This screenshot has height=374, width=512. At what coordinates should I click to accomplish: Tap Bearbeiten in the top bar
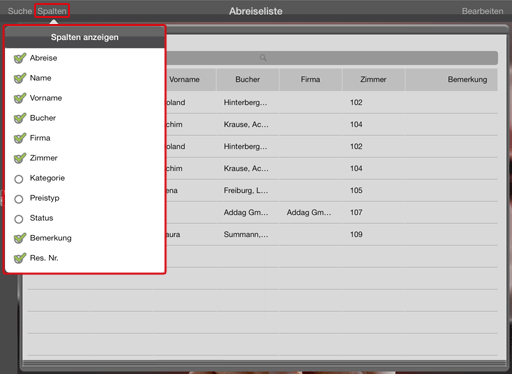click(482, 11)
